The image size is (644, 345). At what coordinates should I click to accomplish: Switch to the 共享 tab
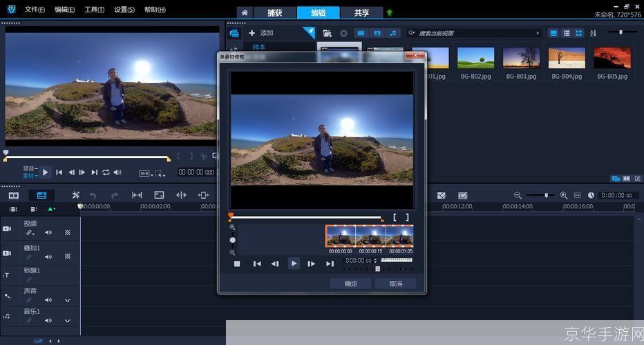(x=361, y=12)
